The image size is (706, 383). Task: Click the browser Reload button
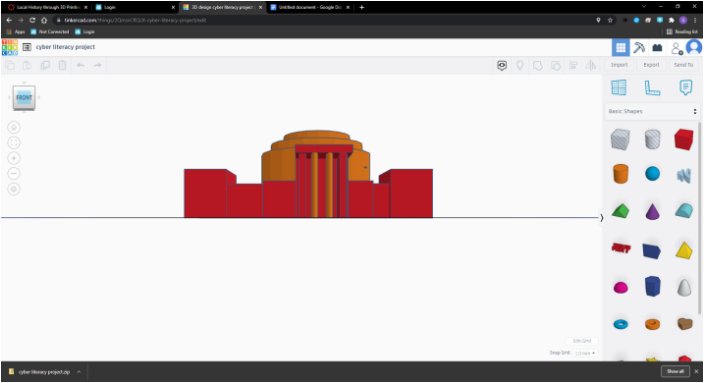pyautogui.click(x=32, y=20)
